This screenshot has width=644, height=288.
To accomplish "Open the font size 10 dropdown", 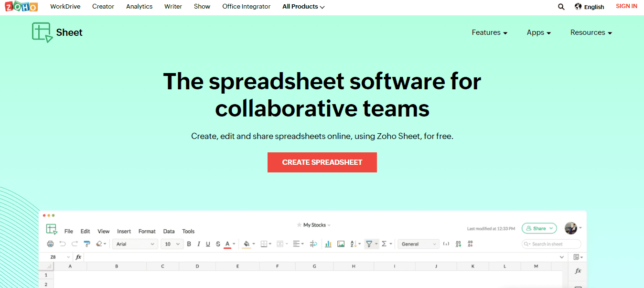I will 172,244.
